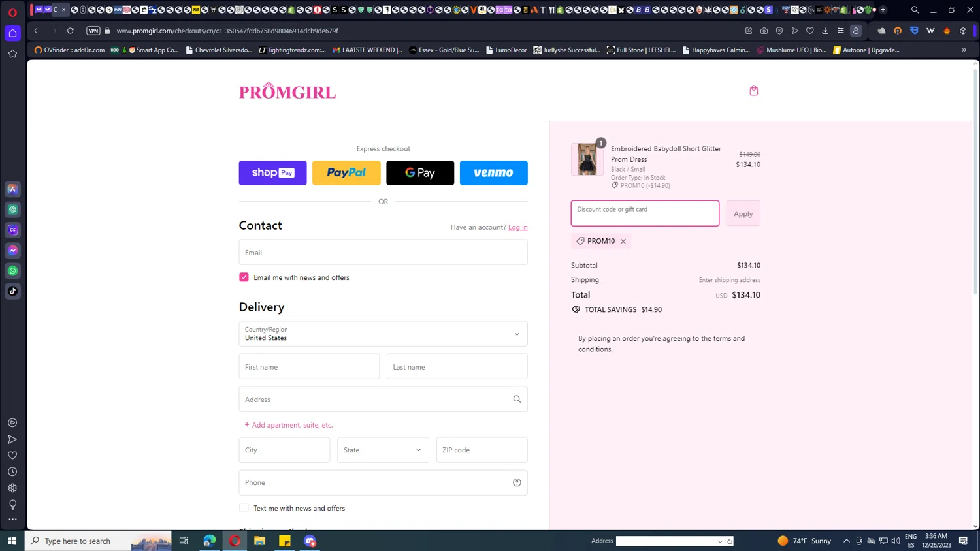Open OVfinder add0n.com bookmark
The height and width of the screenshot is (551, 980).
[69, 50]
